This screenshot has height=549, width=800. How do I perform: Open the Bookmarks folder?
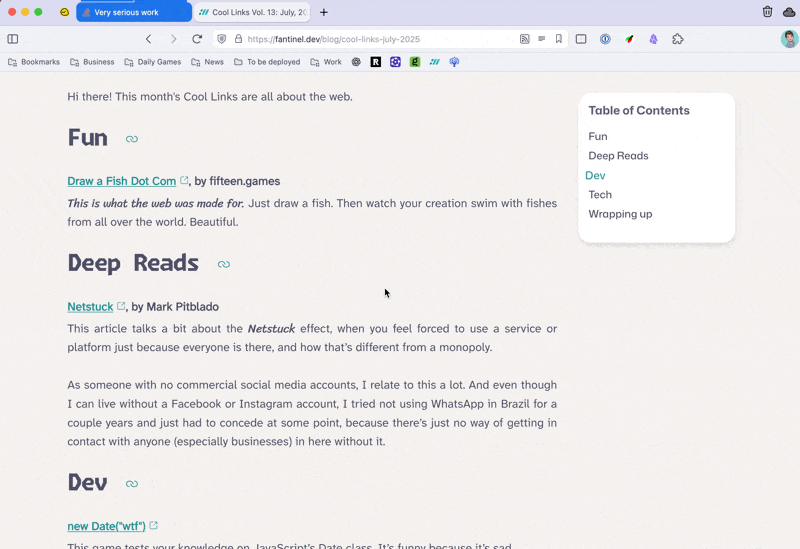coord(34,62)
